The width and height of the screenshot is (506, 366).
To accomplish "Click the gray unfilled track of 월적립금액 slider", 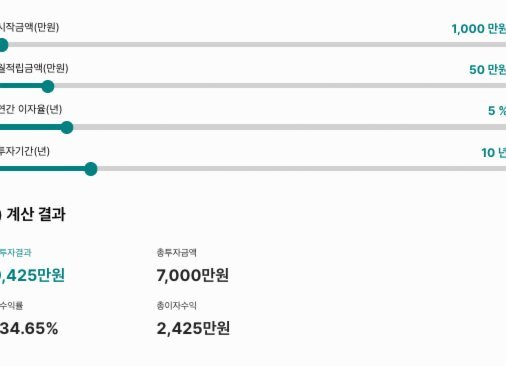I will [x=280, y=86].
